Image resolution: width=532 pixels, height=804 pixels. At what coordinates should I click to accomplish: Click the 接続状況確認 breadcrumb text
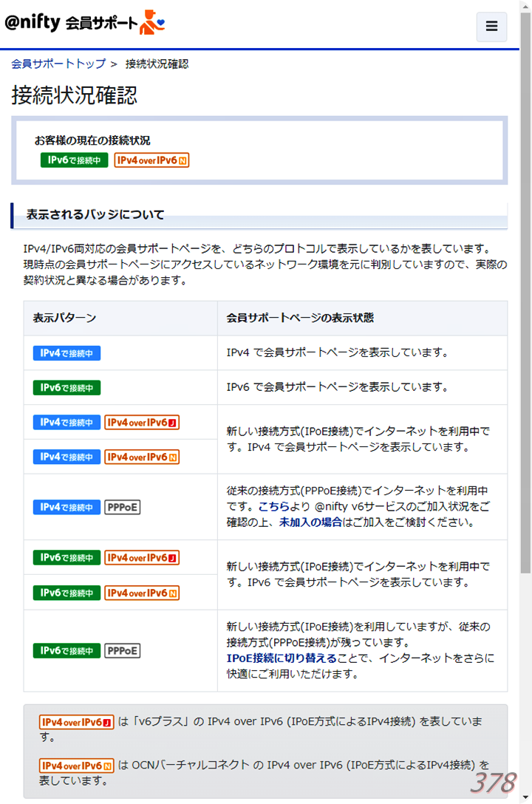[x=157, y=64]
